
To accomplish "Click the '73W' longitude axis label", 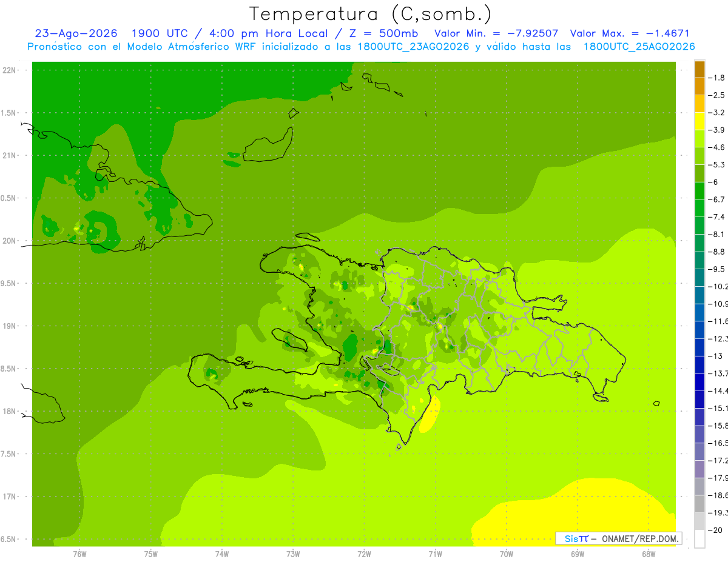I will pos(293,554).
